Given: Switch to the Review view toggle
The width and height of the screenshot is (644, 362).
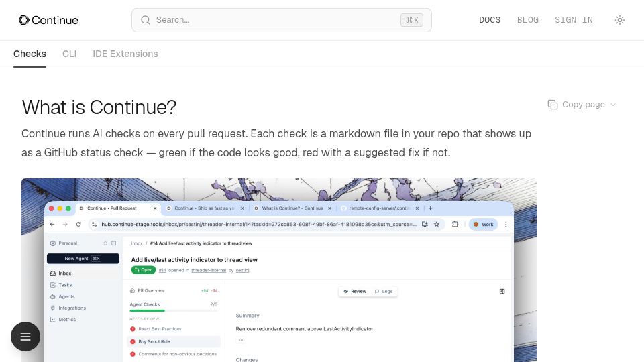Looking at the screenshot, I should 355,292.
